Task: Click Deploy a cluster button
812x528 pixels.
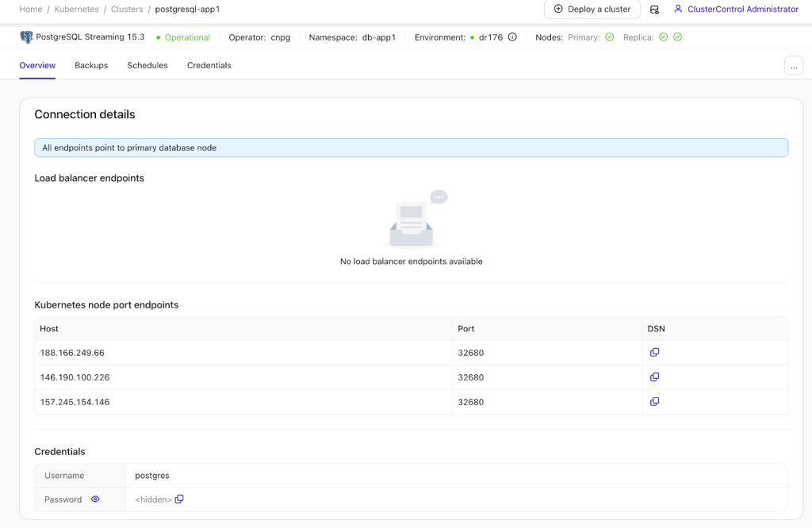Action: coord(592,10)
